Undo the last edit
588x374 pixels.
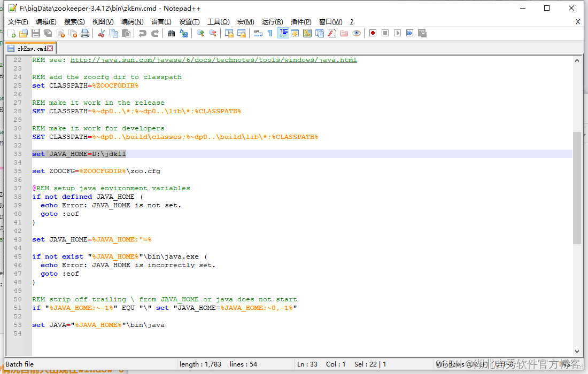tap(142, 33)
